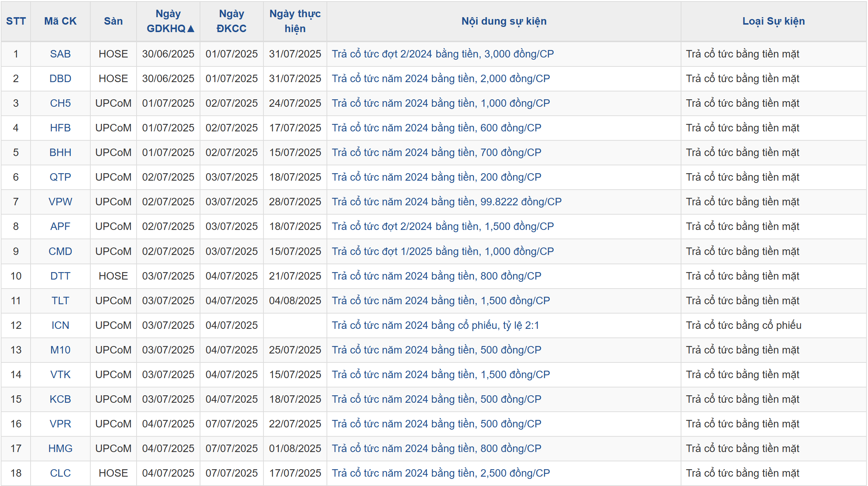
Task: Click the Ngày thực hiện column header
Action: pyautogui.click(x=295, y=21)
